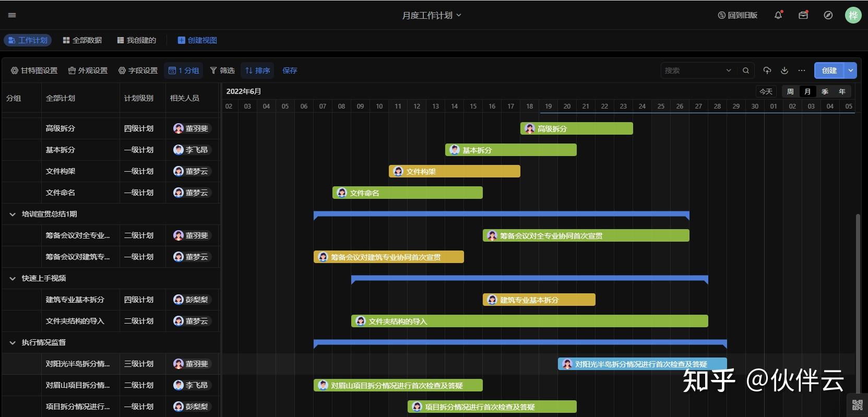The width and height of the screenshot is (868, 417).
Task: Open the hamburger menu icon
Action: point(12,15)
